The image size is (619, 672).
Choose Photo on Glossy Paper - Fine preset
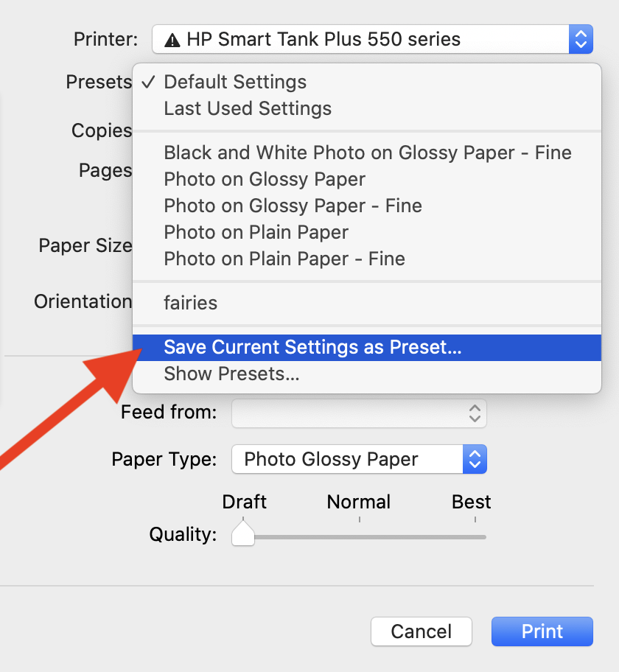click(x=293, y=206)
